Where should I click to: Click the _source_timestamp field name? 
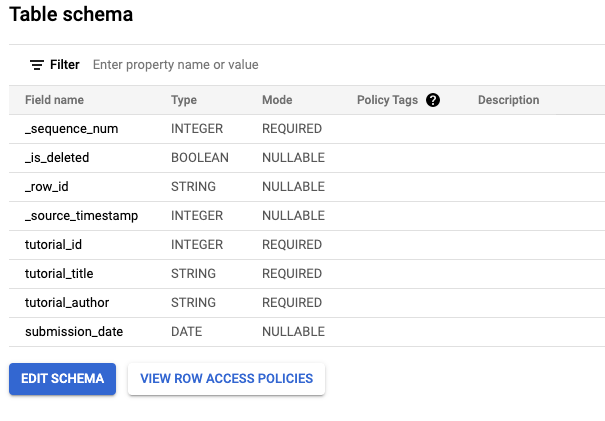81,216
